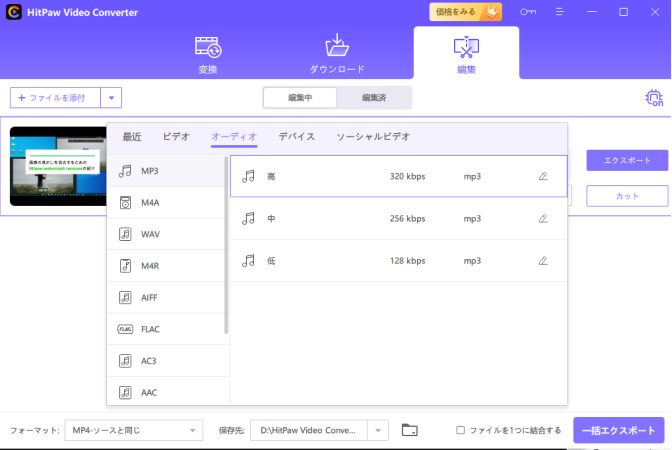The height and width of the screenshot is (450, 672).
Task: Click the D:\HitPaw Video Conve... save path field
Action: (x=309, y=430)
